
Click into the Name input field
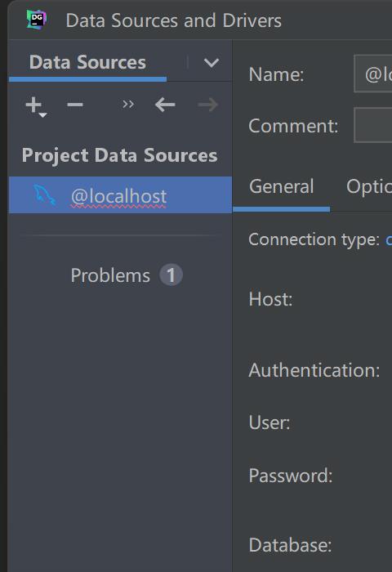click(372, 74)
